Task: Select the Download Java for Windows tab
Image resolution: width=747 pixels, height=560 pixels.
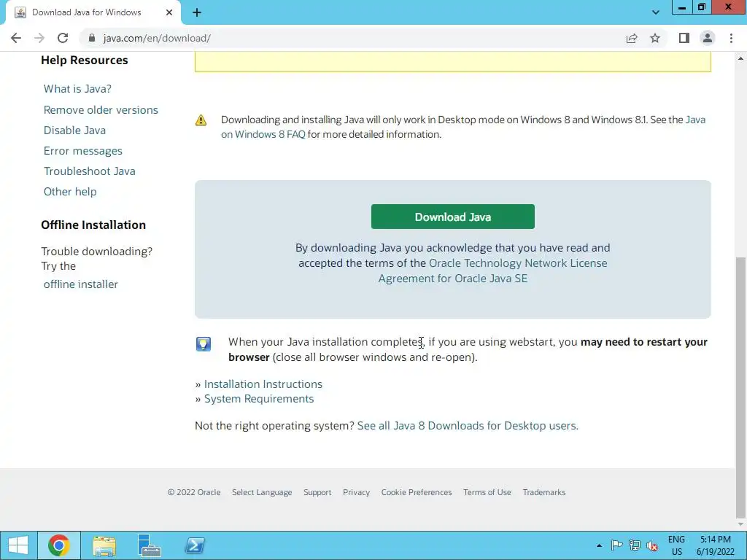Action: [93, 13]
